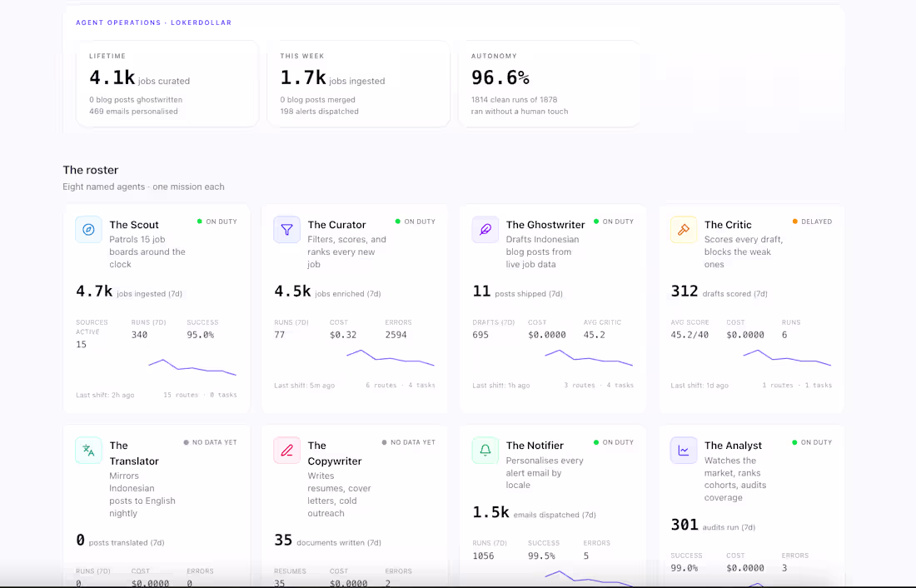Click The Scout success 95.0% value

(201, 335)
